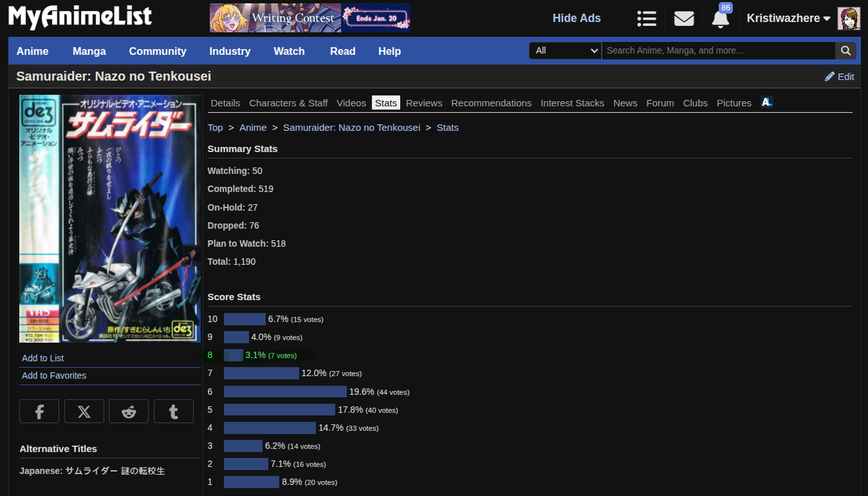Switch to the Details tab
This screenshot has width=868, height=496.
(225, 103)
